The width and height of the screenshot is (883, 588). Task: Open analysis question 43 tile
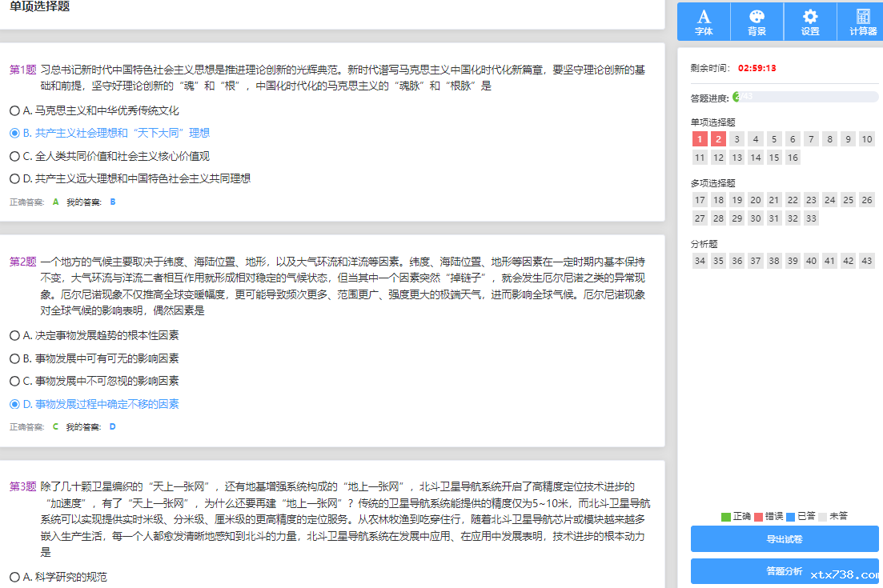866,261
